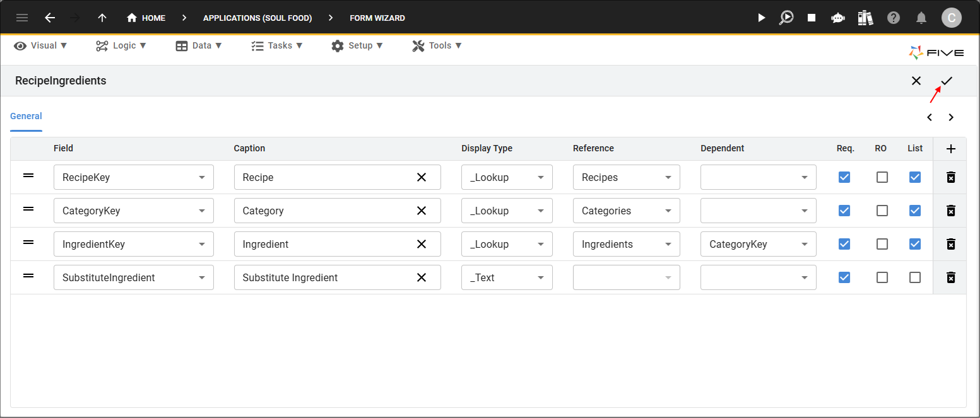Go to next wizard page
980x418 pixels.
951,117
